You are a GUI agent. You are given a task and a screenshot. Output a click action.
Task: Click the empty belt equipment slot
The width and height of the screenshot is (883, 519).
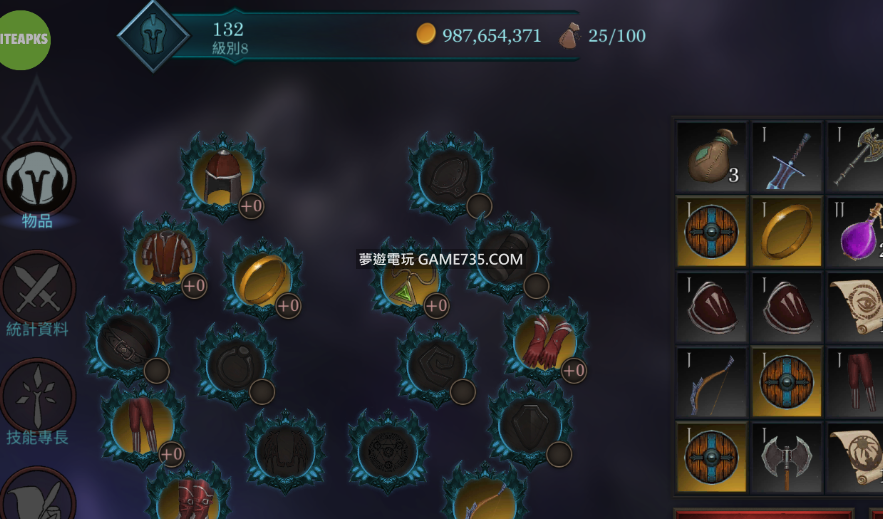click(x=127, y=341)
